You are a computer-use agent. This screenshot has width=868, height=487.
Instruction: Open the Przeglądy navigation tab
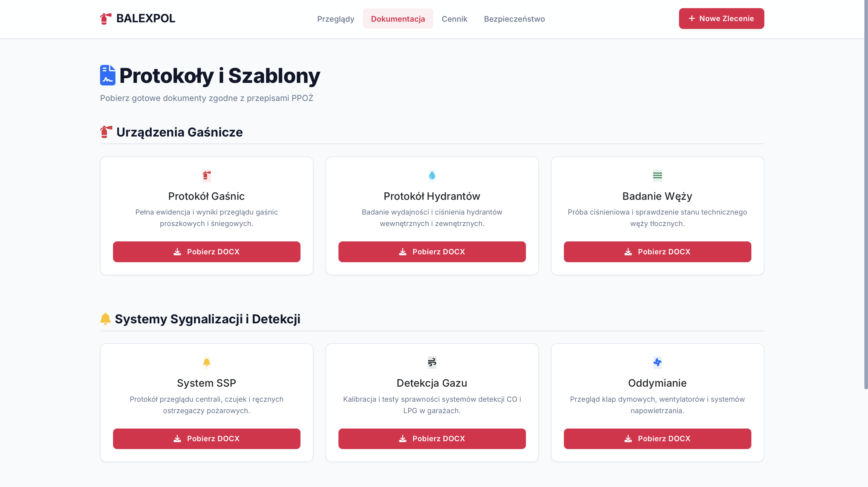336,19
